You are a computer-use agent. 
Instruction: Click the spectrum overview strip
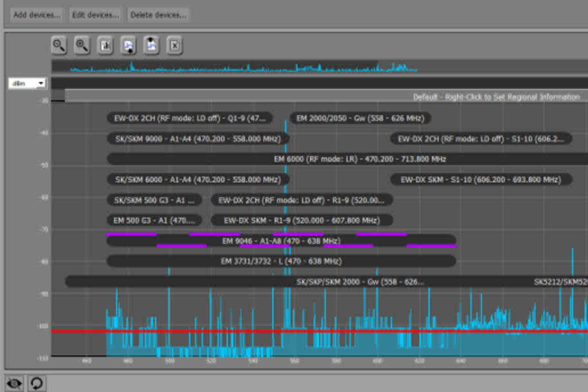pyautogui.click(x=319, y=67)
